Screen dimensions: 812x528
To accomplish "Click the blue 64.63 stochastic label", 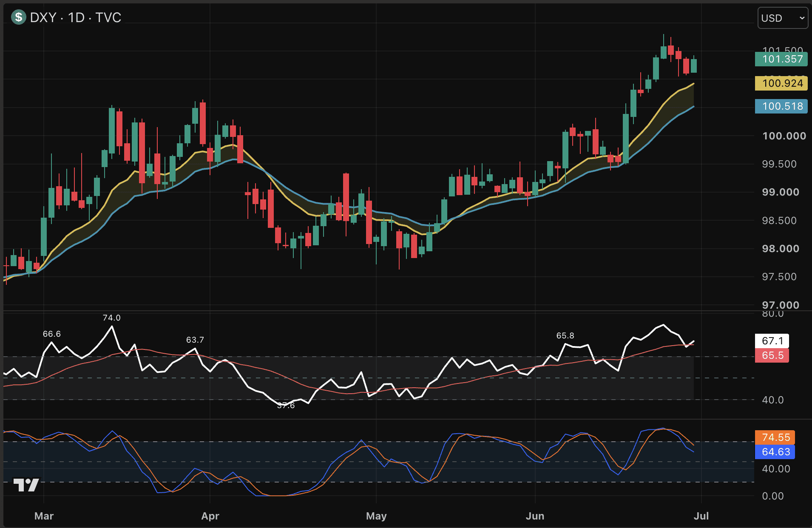I will pos(775,452).
